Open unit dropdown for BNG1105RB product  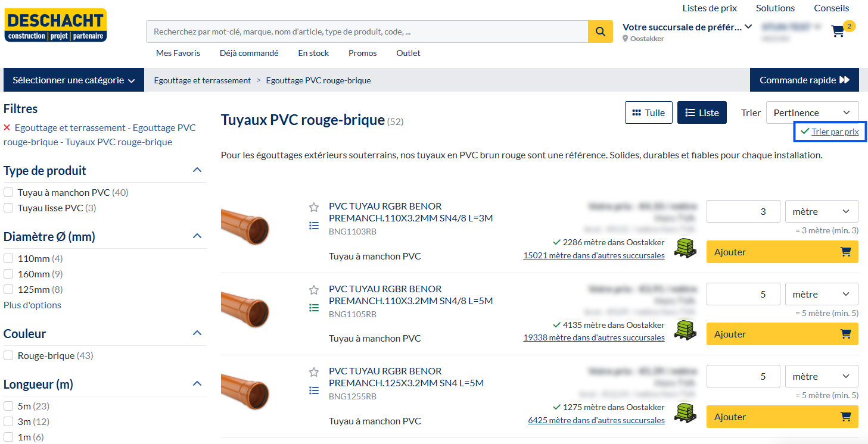[822, 294]
